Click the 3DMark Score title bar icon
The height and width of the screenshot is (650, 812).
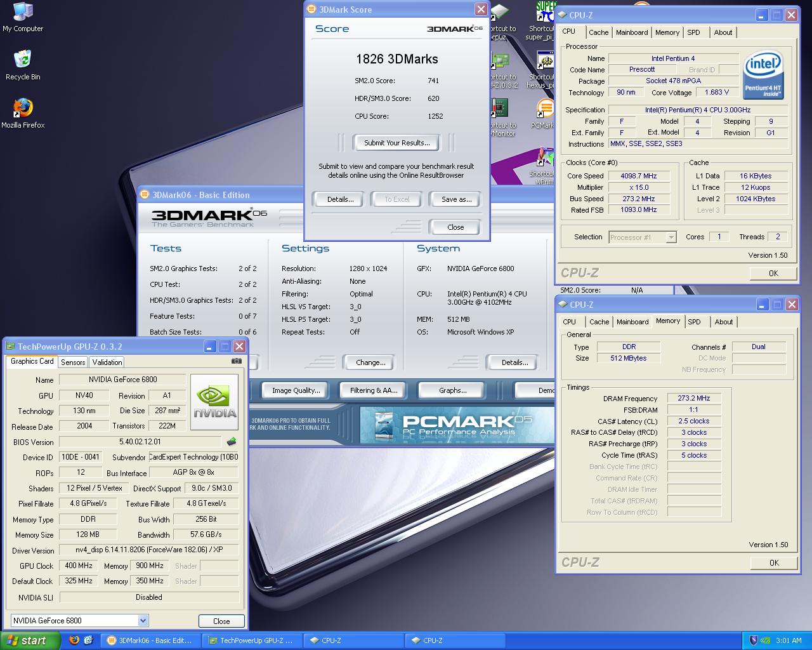point(311,9)
